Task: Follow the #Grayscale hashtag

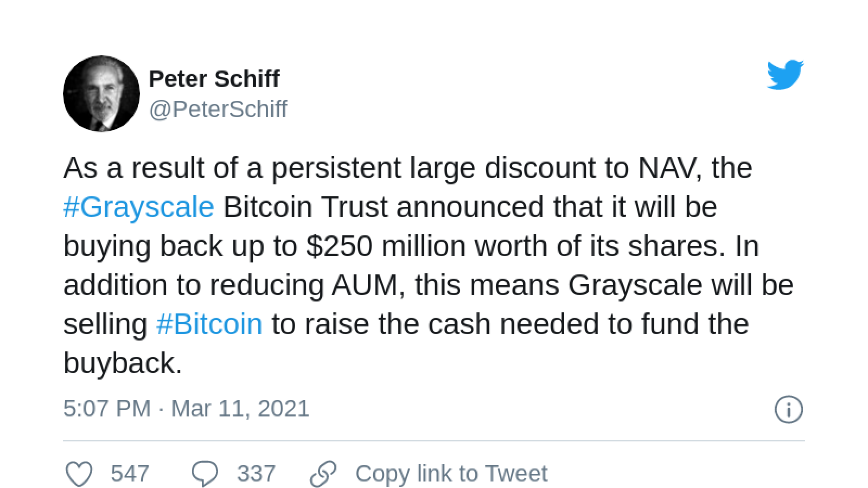Action: click(x=139, y=207)
